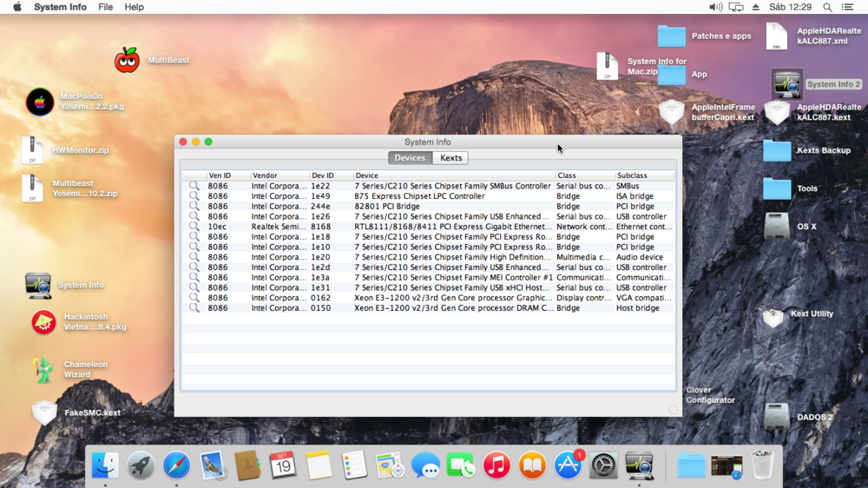Open System Preferences from the Dock
The height and width of the screenshot is (488, 868).
click(603, 466)
